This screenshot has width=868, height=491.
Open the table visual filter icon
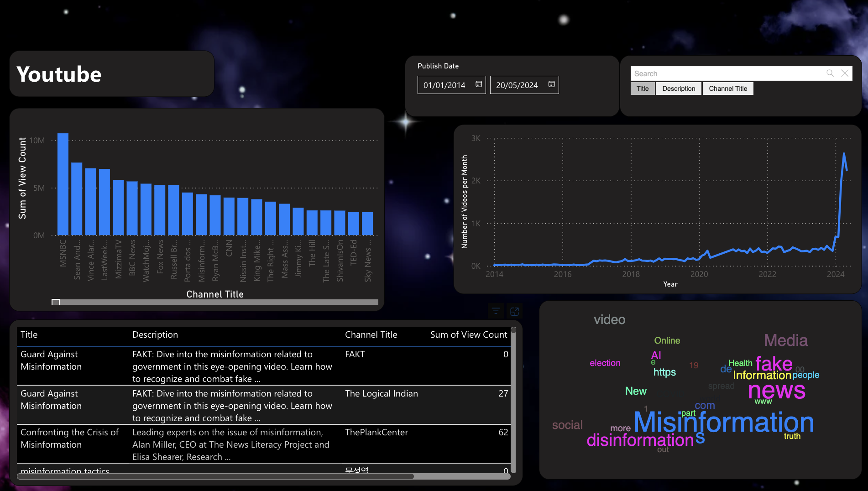pos(496,312)
